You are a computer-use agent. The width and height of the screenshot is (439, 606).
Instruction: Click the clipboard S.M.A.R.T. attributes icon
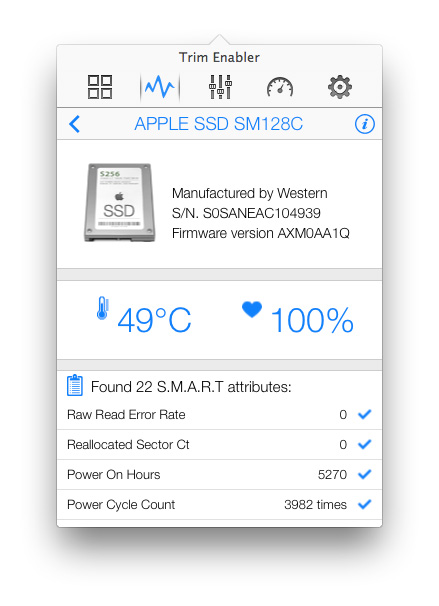(x=75, y=385)
